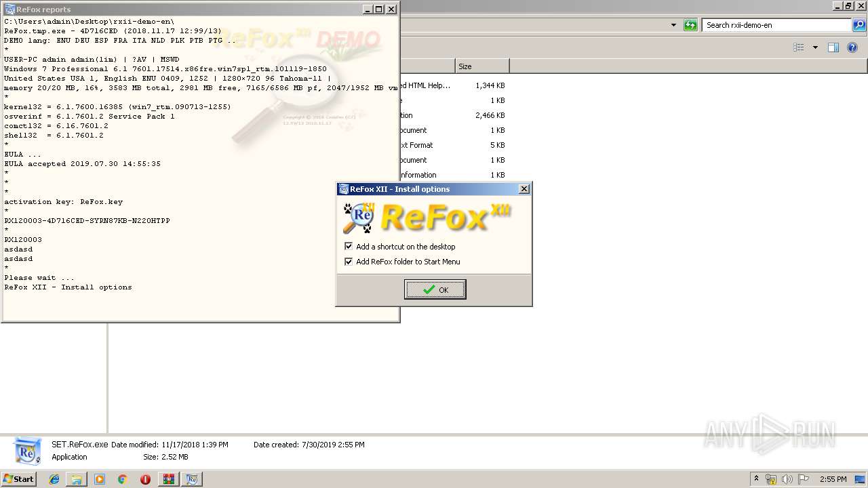Confirm install options with the OK button
868x488 pixels.
435,289
